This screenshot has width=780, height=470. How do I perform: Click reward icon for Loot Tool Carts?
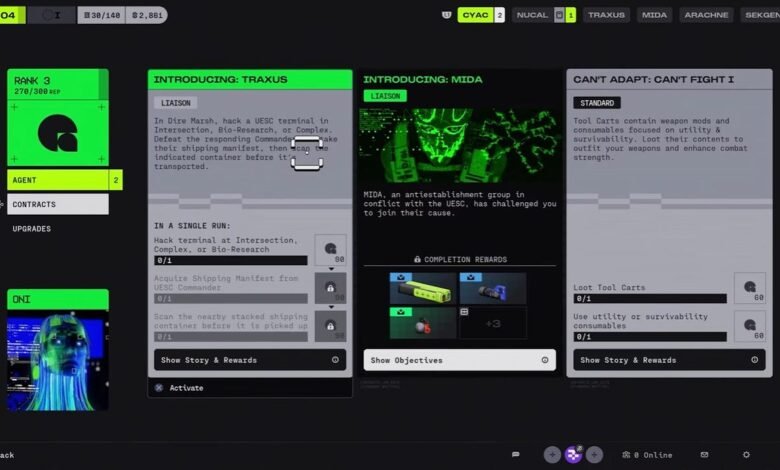point(750,288)
